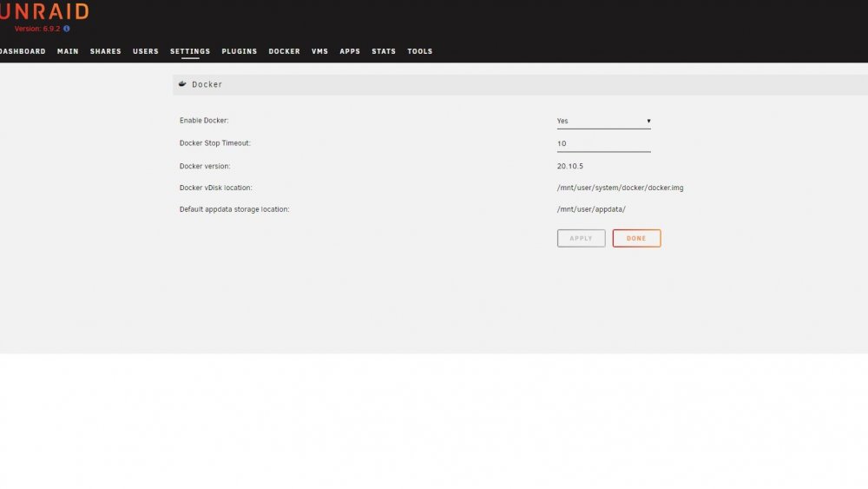Switch to the Tools tab
Image resolution: width=868 pixels, height=489 pixels.
click(420, 51)
